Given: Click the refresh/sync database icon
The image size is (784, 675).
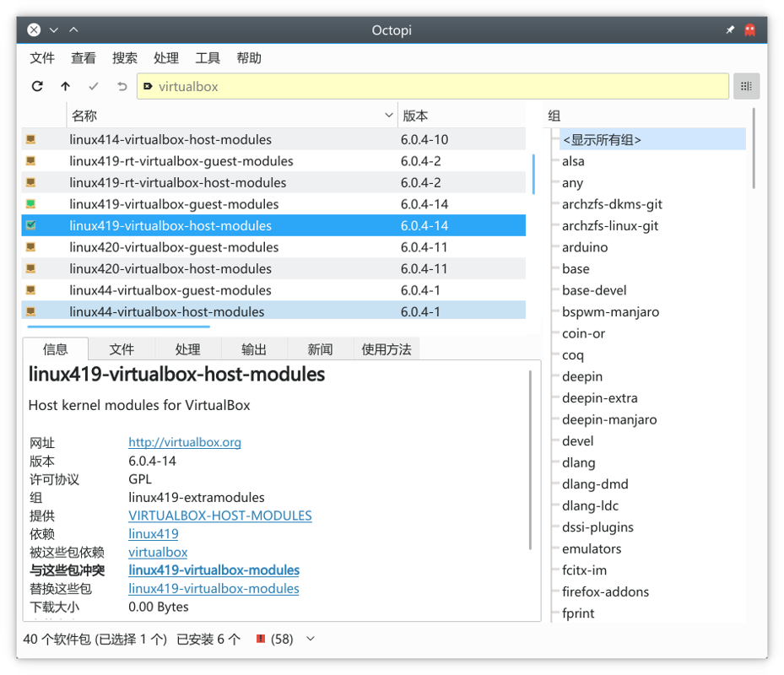Looking at the screenshot, I should 37,86.
